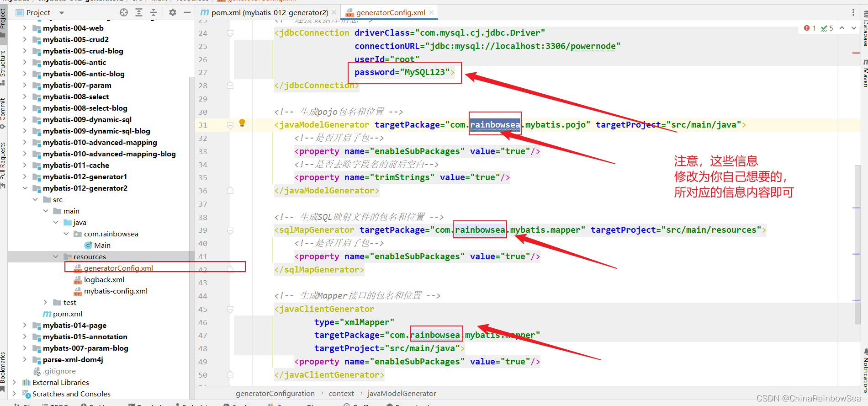Hide the Project tool window

click(x=187, y=12)
